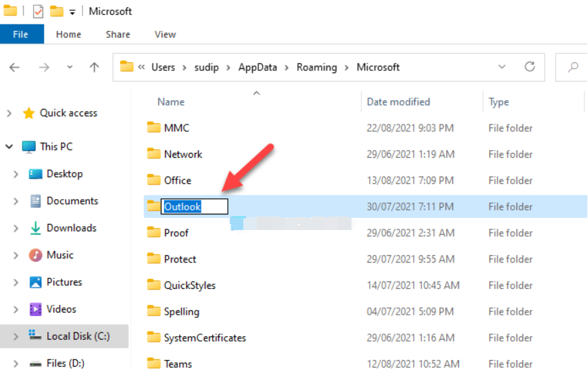Select Local Disk (C:) in navigation pane
Screen dimensions: 588x383
coord(78,336)
